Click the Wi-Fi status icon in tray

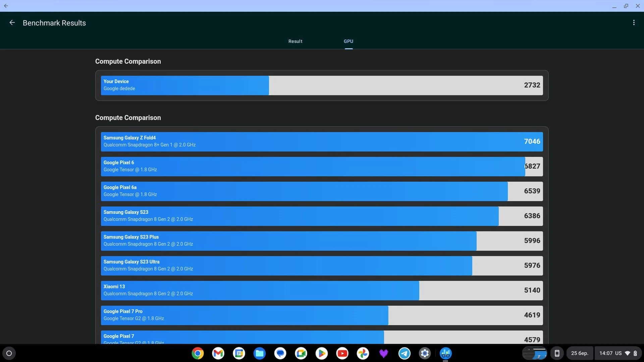[627, 353]
